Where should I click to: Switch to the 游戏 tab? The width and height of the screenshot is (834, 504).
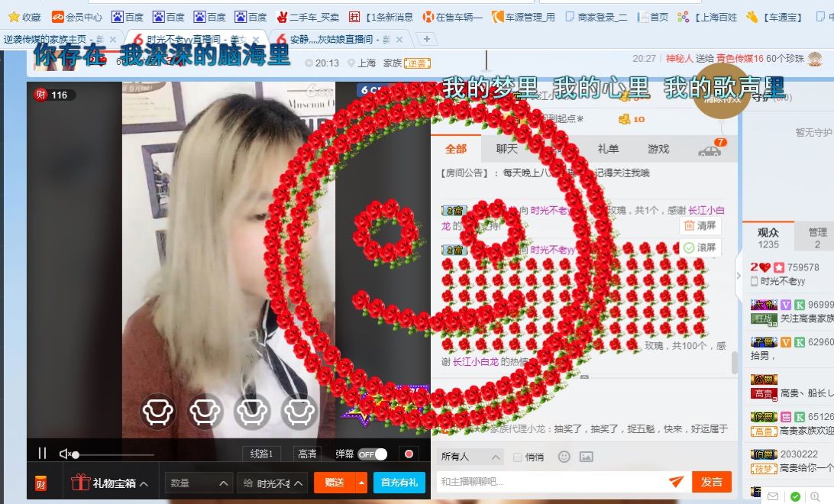click(658, 149)
